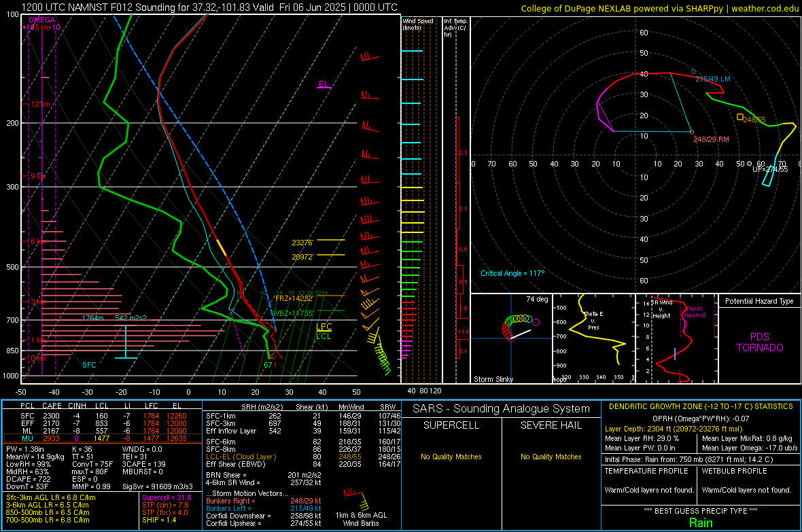This screenshot has height=532, width=802.
Task: Click the Potential Hazard Type header
Action: pyautogui.click(x=759, y=301)
